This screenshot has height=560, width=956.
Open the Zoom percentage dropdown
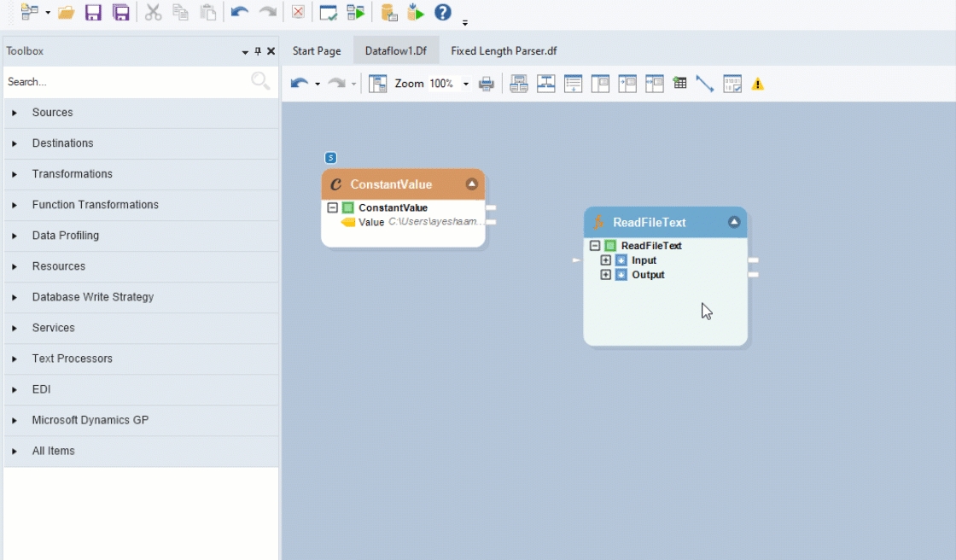(x=466, y=84)
